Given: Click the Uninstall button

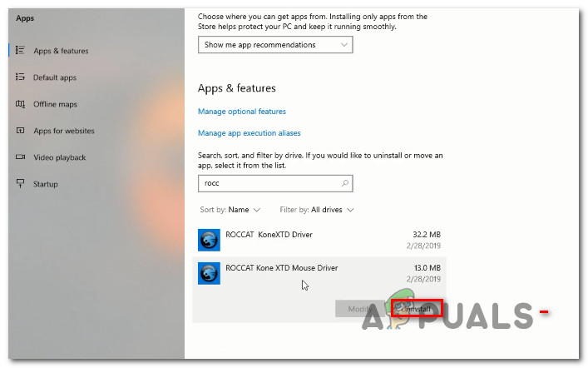Looking at the screenshot, I should (x=417, y=309).
